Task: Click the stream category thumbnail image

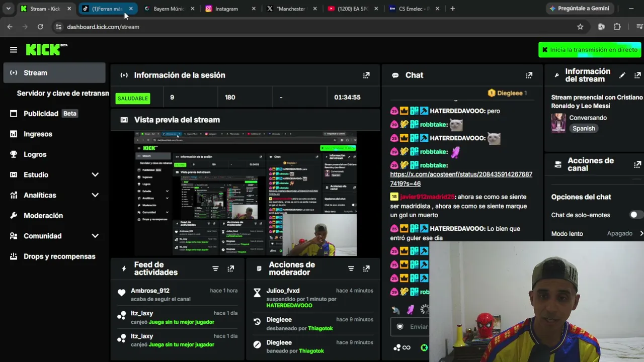Action: [558, 123]
